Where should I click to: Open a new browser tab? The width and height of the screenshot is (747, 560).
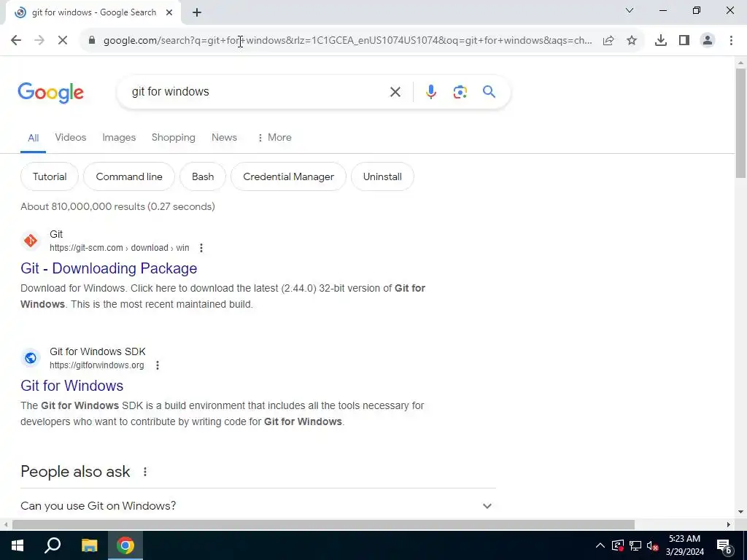click(x=197, y=13)
